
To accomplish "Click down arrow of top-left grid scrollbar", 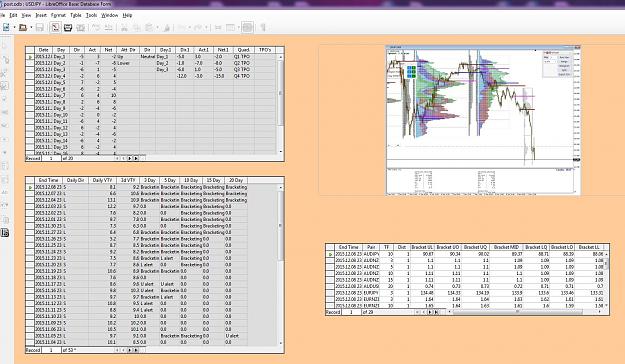I will tap(281, 152).
